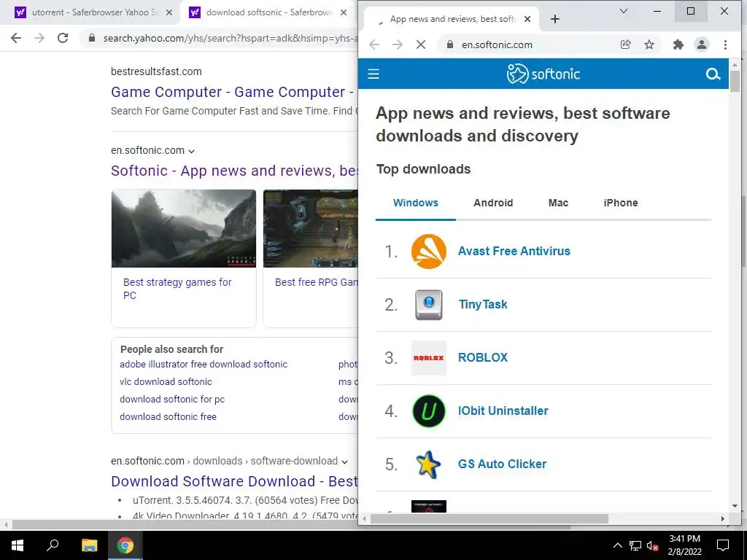Open the Windows Start menu
747x560 pixels.
point(18,545)
